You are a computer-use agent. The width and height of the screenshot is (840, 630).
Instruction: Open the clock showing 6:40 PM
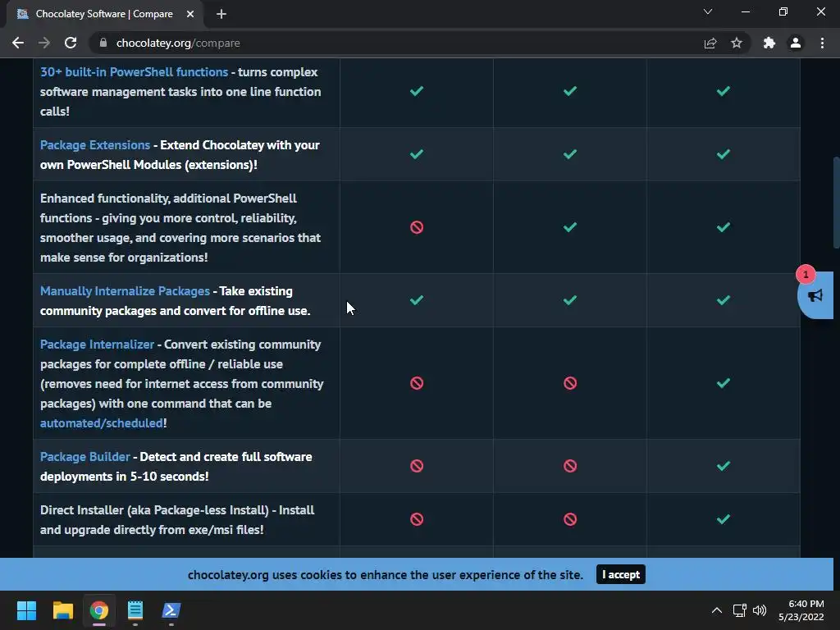coord(801,610)
